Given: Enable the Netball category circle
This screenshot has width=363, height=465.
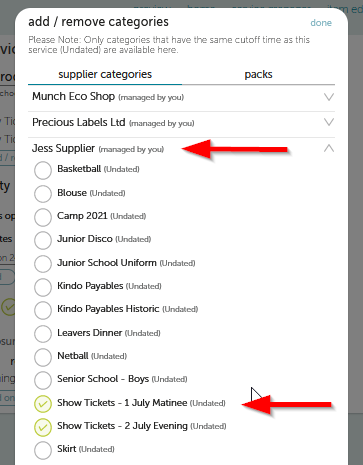Looking at the screenshot, I should [43, 357].
